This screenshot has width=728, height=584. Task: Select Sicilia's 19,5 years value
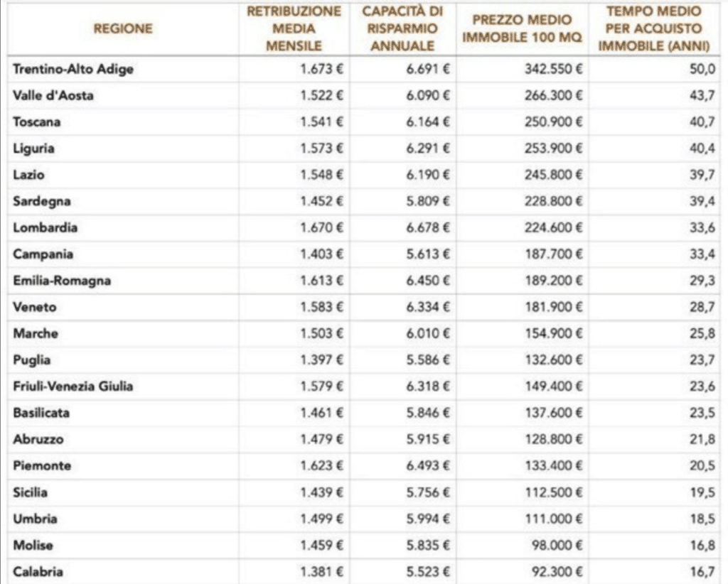[x=702, y=492]
